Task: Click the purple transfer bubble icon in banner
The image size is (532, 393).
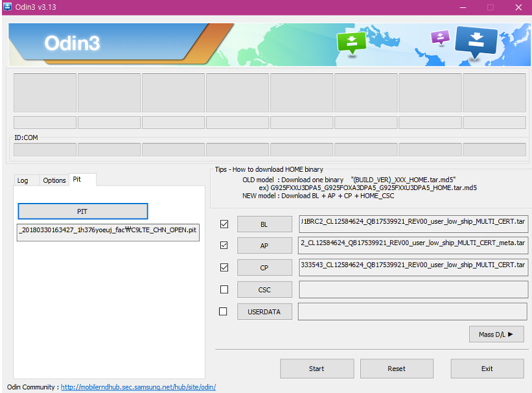Action: pos(440,37)
